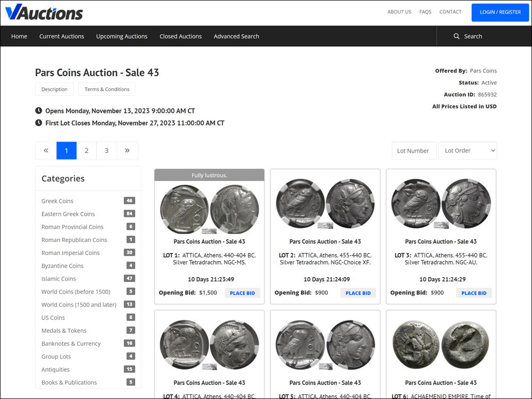
Task: Select the Islamic Coins category
Action: (x=59, y=279)
